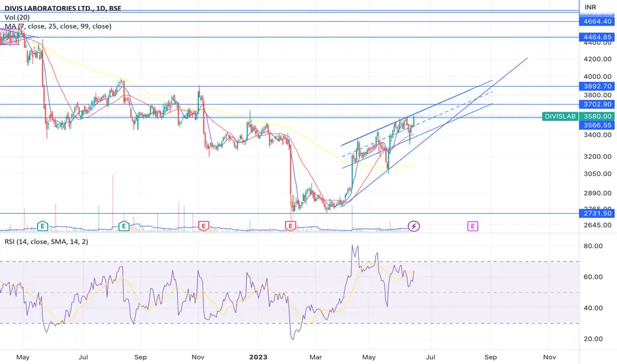Click the 40.00 RSI scale value
The width and height of the screenshot is (617, 364).
coord(593,308)
